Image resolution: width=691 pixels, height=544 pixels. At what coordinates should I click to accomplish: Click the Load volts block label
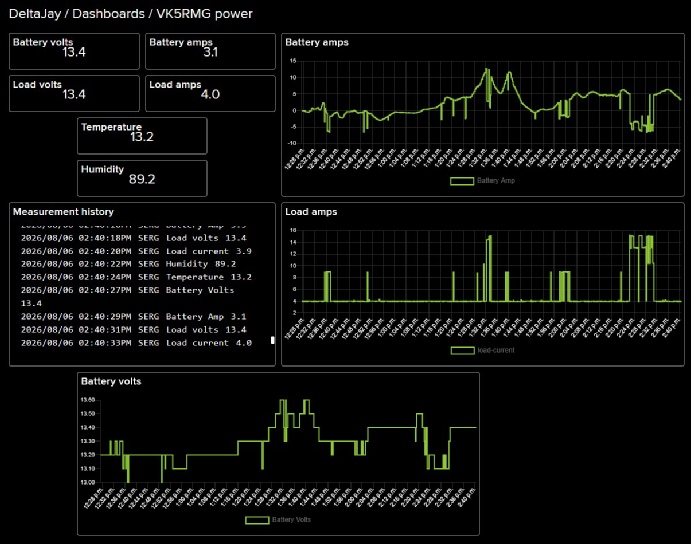[x=37, y=85]
